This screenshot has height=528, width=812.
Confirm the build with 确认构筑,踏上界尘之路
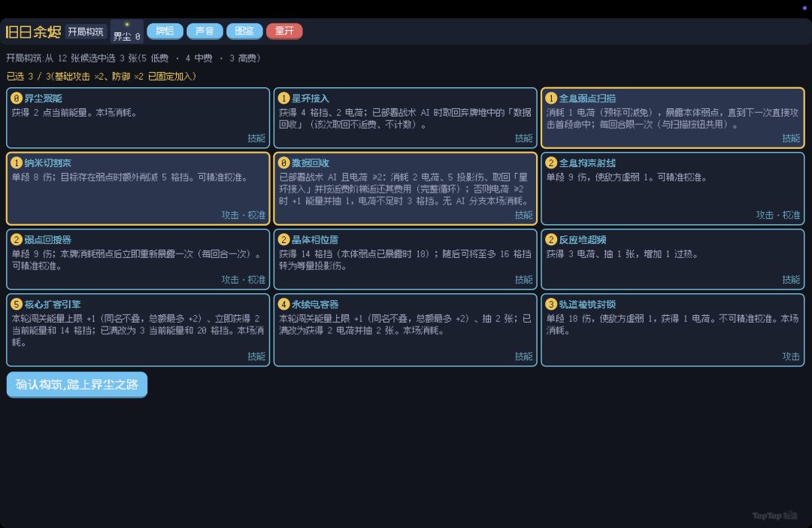(x=77, y=384)
